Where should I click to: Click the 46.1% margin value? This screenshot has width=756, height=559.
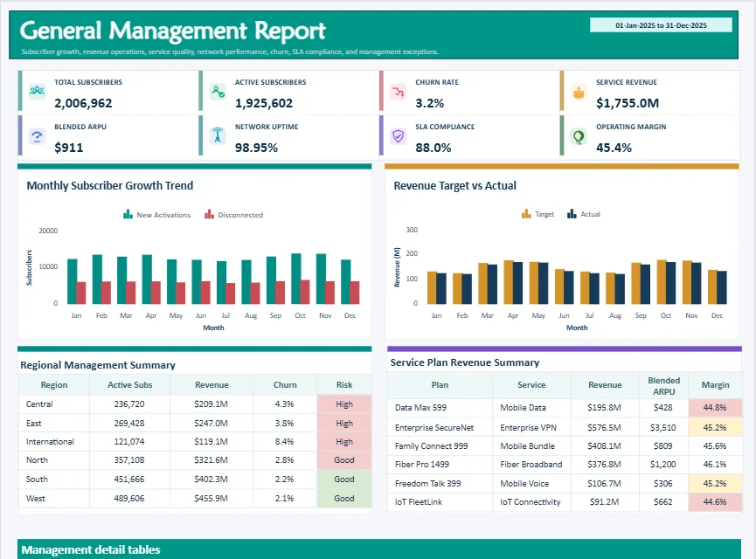tap(715, 464)
